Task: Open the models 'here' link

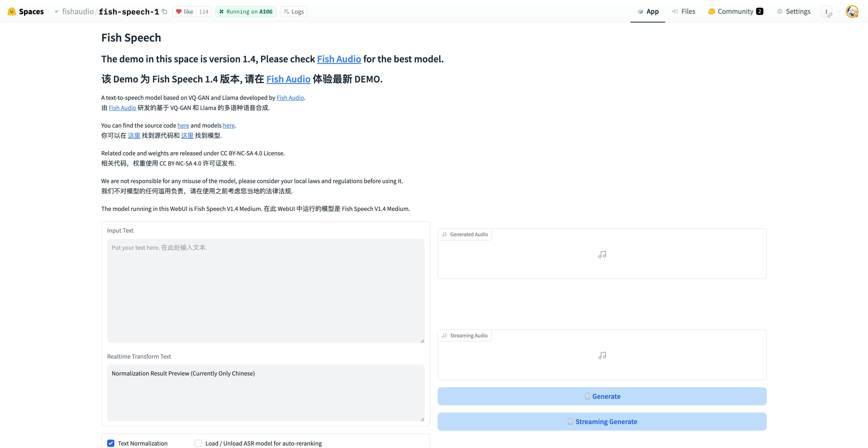Action: [x=229, y=125]
